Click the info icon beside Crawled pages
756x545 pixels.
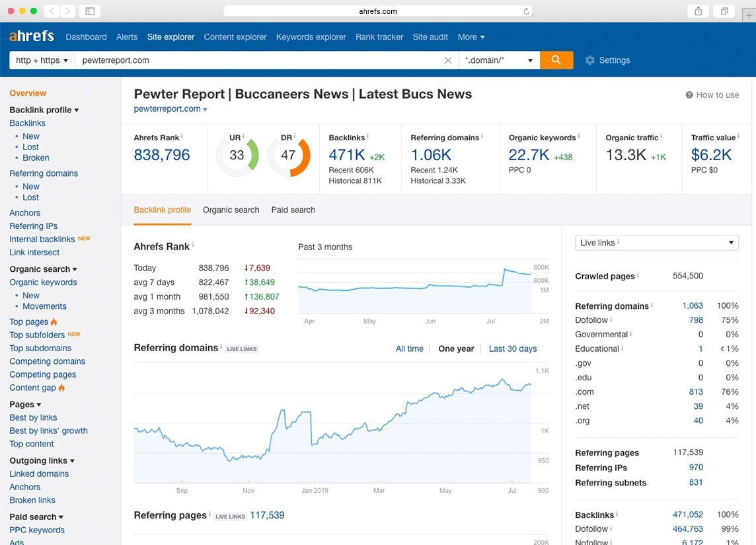click(638, 275)
